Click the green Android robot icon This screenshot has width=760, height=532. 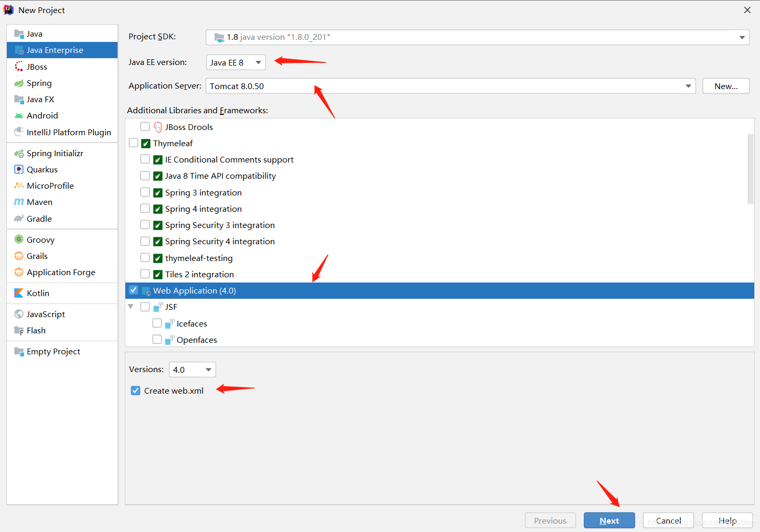pyautogui.click(x=19, y=116)
